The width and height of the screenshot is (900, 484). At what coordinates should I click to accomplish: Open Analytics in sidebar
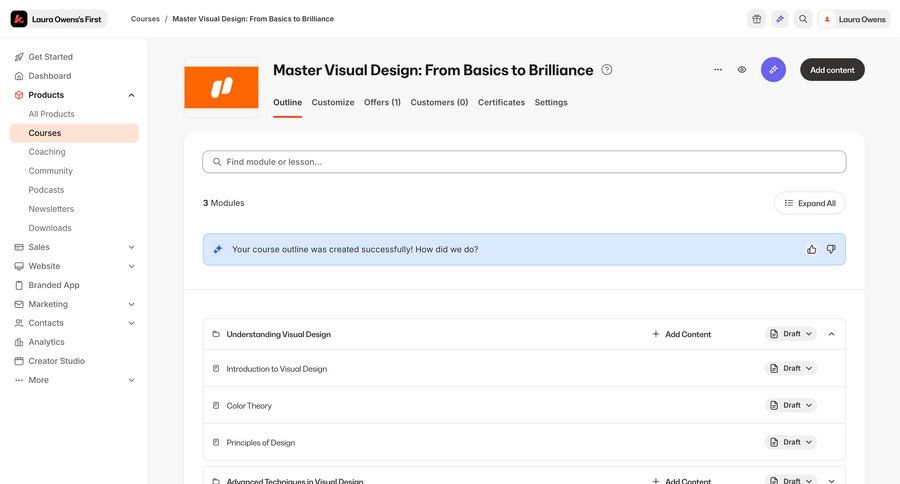click(46, 342)
